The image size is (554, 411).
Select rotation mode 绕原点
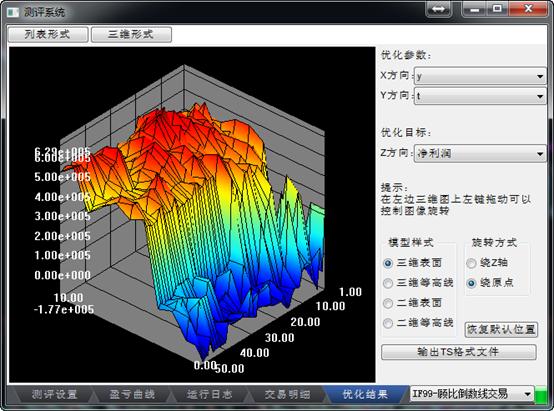click(x=471, y=283)
